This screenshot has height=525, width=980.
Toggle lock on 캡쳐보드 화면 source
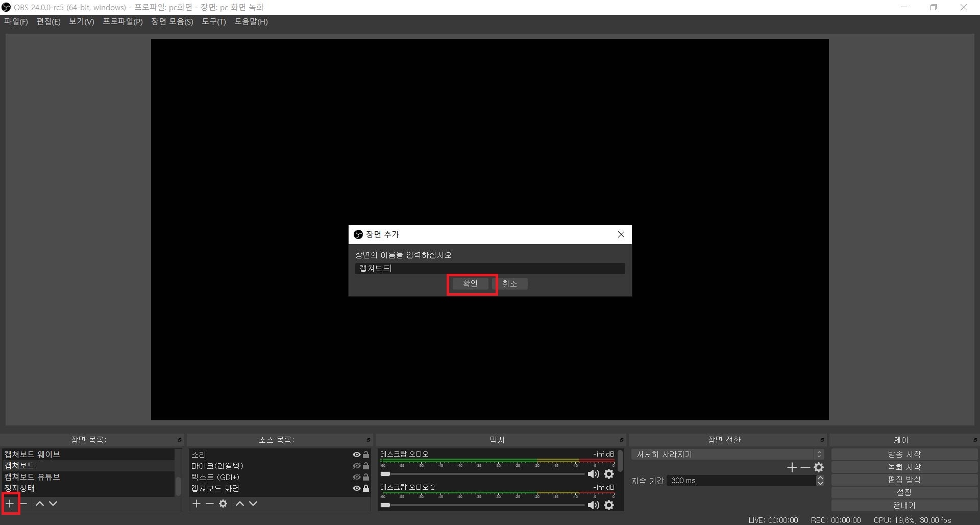365,488
